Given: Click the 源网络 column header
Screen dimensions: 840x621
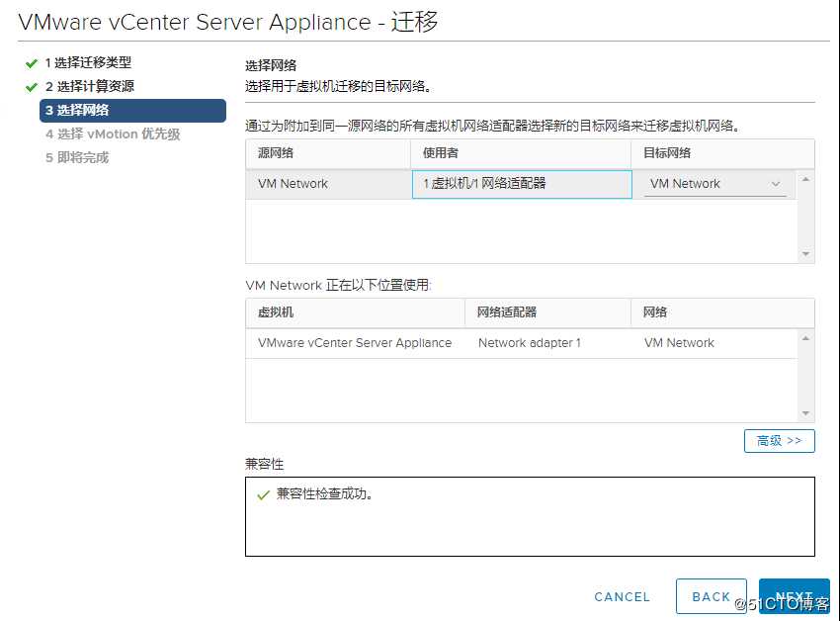Looking at the screenshot, I should point(328,153).
